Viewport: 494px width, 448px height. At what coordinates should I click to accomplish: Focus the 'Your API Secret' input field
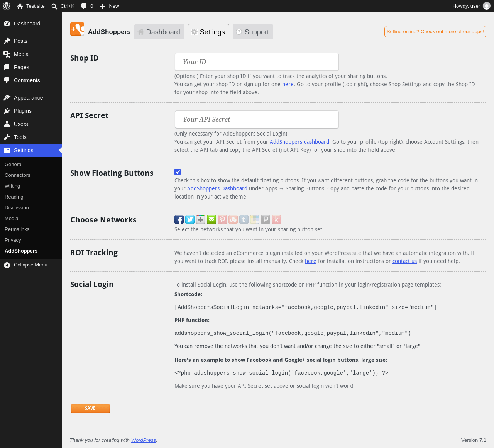pyautogui.click(x=257, y=119)
